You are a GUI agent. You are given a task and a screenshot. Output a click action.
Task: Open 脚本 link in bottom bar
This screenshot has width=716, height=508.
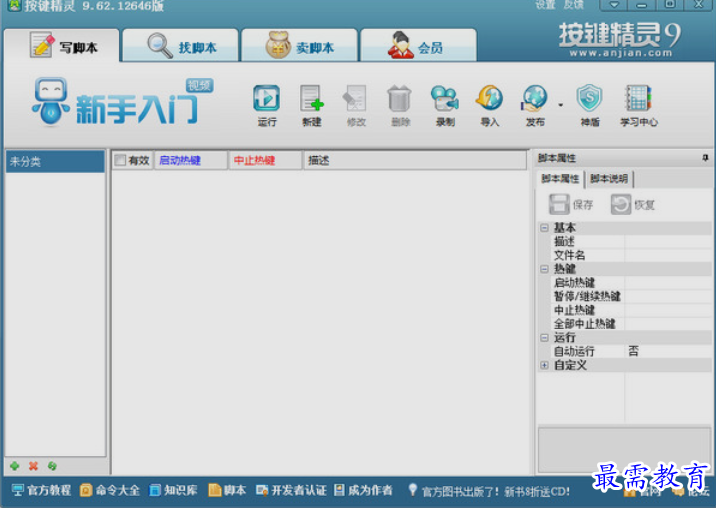tap(227, 490)
